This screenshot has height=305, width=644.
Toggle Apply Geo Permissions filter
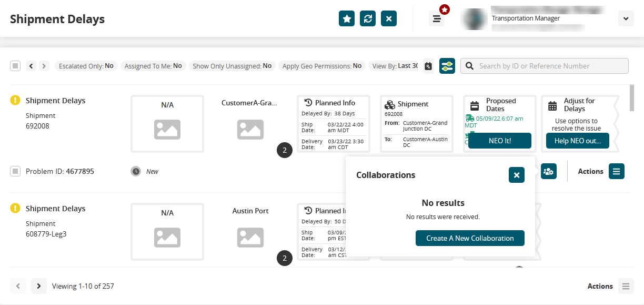322,66
